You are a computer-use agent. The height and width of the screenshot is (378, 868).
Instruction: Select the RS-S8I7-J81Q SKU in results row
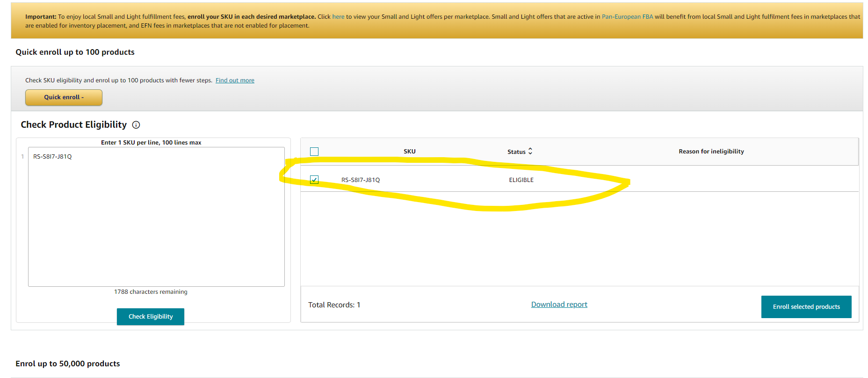click(x=361, y=180)
